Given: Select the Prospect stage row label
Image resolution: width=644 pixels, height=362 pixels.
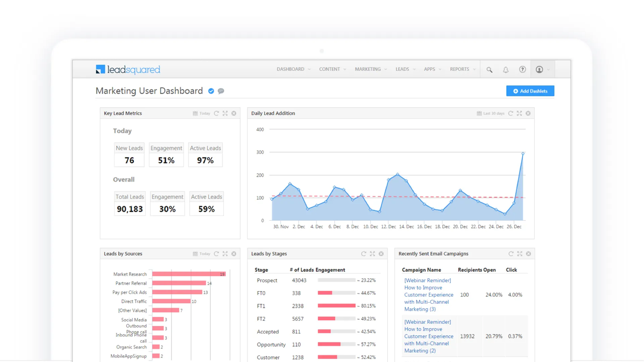Looking at the screenshot, I should pos(267,281).
